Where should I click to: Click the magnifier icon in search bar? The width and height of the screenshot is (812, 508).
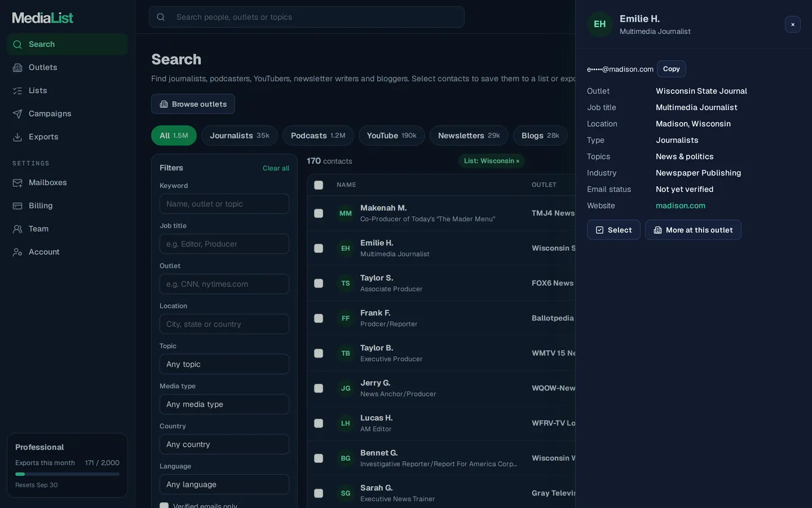click(x=161, y=17)
